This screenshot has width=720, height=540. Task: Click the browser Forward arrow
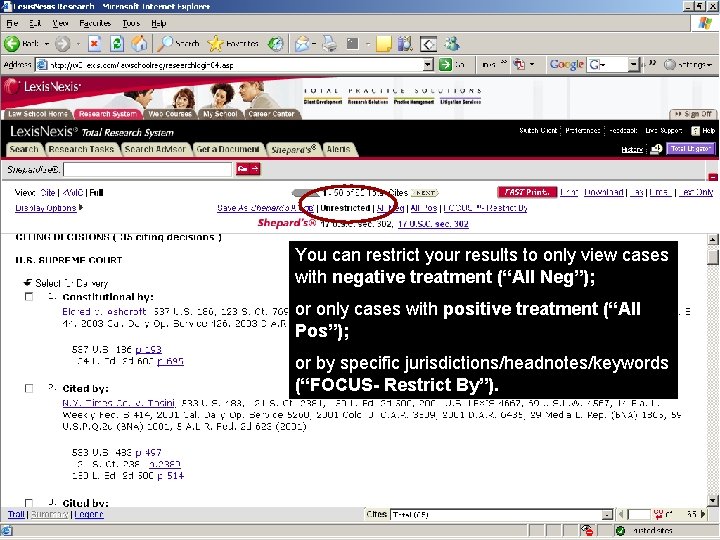point(62,44)
